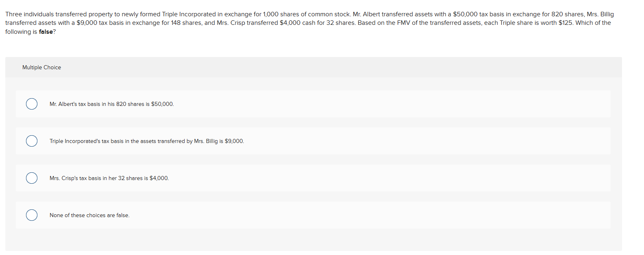Click the '$9,000' amount in the second answer choice
The height and width of the screenshot is (255, 644).
click(x=234, y=141)
